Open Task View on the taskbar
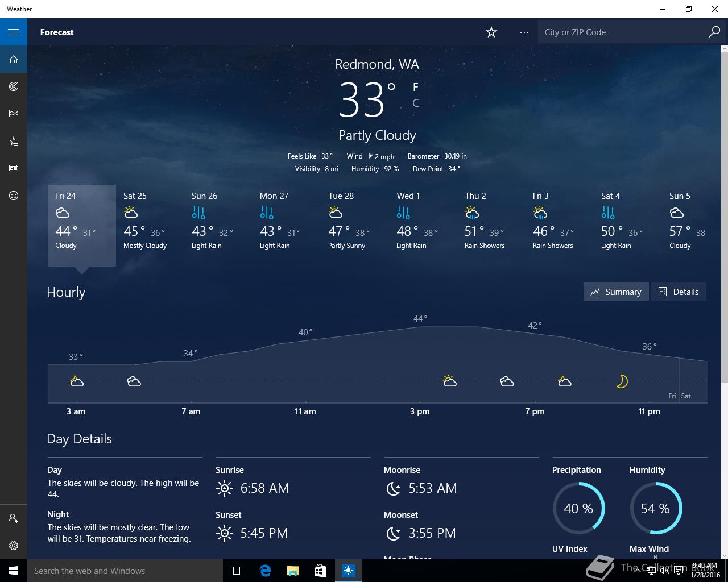728x582 pixels. (x=237, y=571)
